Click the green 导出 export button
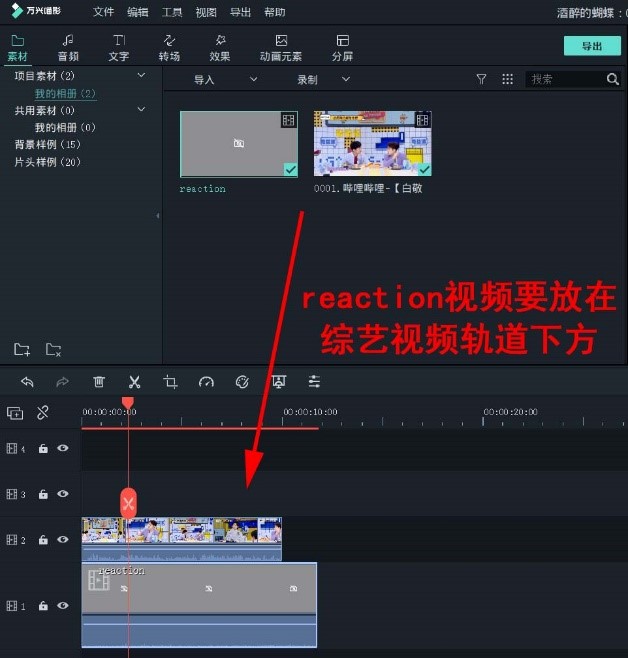Image resolution: width=628 pixels, height=658 pixels. (592, 46)
